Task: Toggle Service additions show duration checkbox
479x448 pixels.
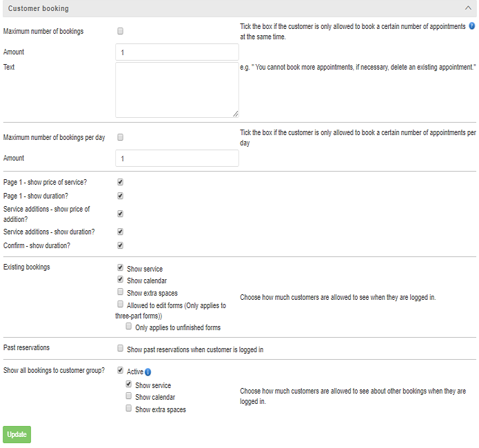Action: click(x=121, y=232)
